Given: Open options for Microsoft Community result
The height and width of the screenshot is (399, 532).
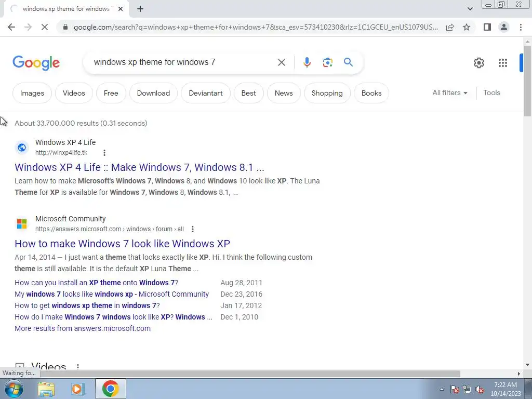Looking at the screenshot, I should [x=192, y=229].
